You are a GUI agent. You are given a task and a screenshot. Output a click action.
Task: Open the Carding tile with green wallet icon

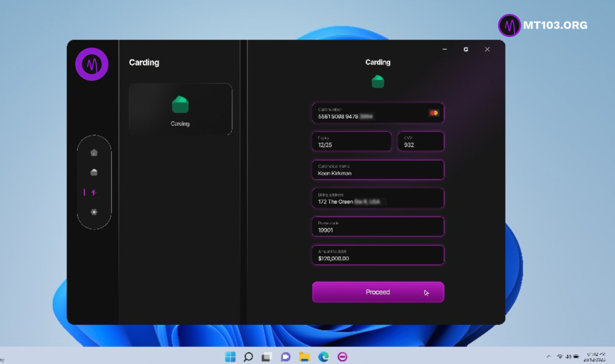coord(180,108)
